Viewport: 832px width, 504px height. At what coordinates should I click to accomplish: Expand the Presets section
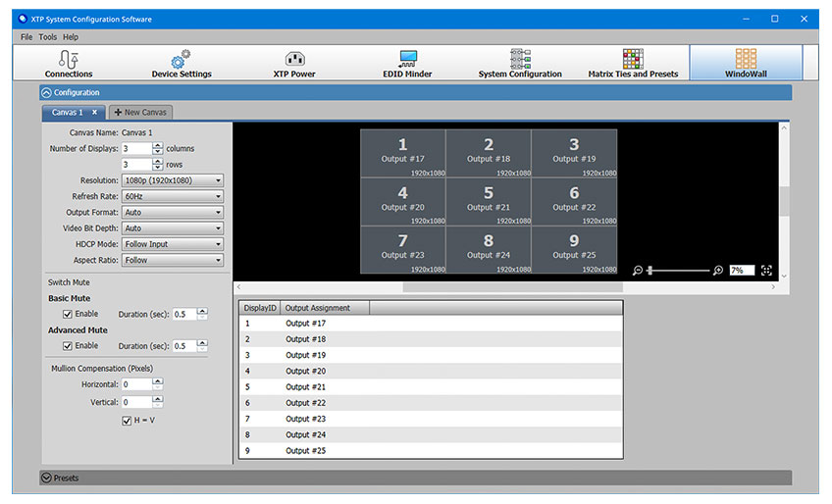coord(47,478)
